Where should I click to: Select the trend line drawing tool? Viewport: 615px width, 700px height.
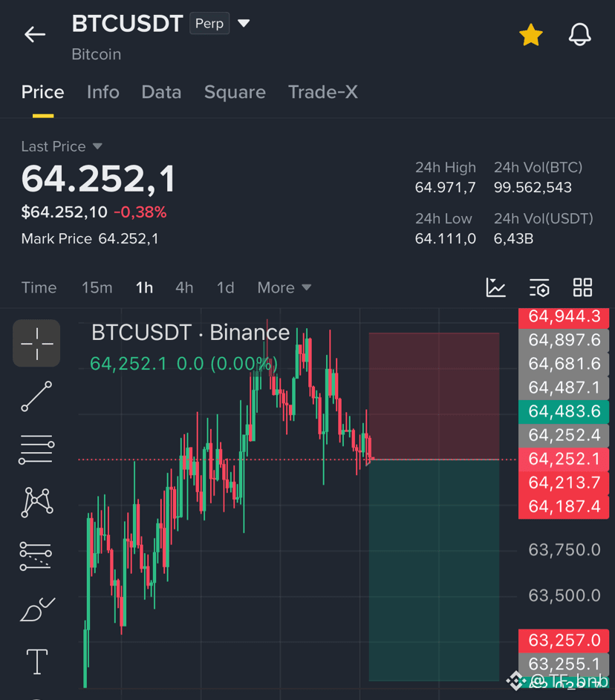coord(36,396)
